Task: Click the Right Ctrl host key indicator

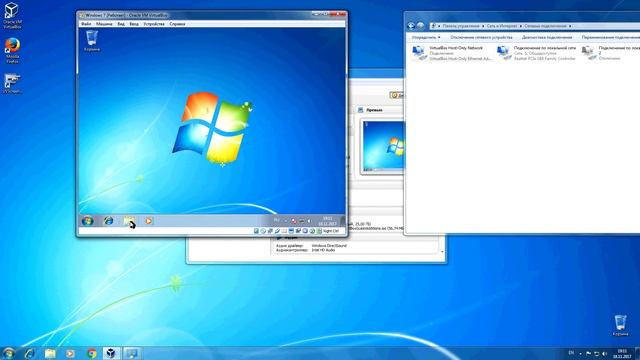Action: pyautogui.click(x=331, y=231)
